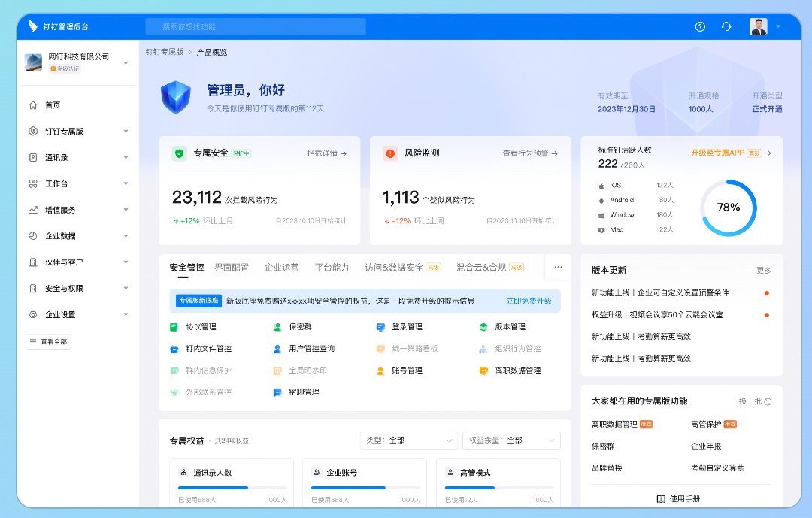Open 钉内文件管控 feature icon
The width and height of the screenshot is (812, 518).
174,349
